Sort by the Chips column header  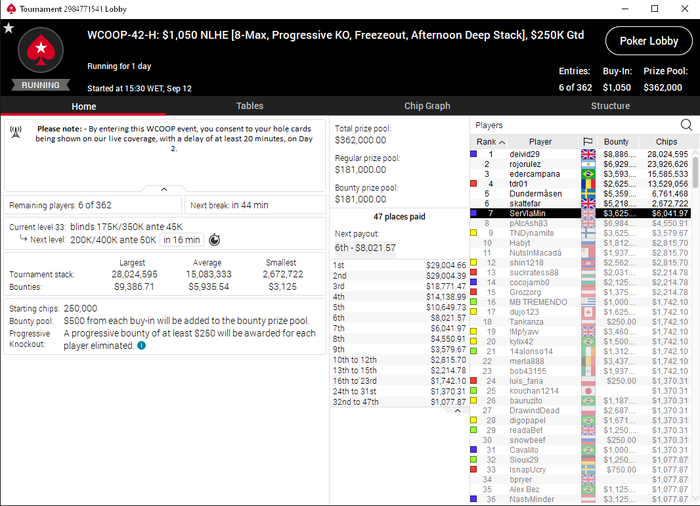[666, 142]
